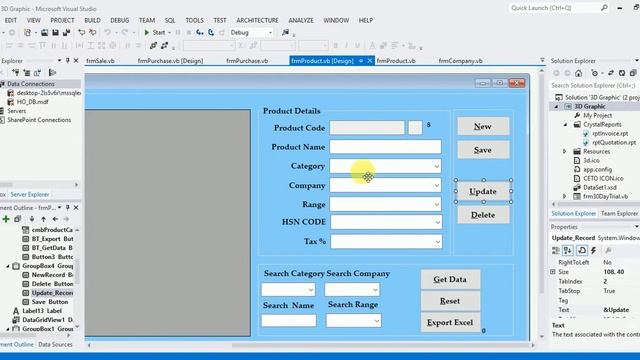
Task: Pin the Document Outline panel
Action: point(68,208)
